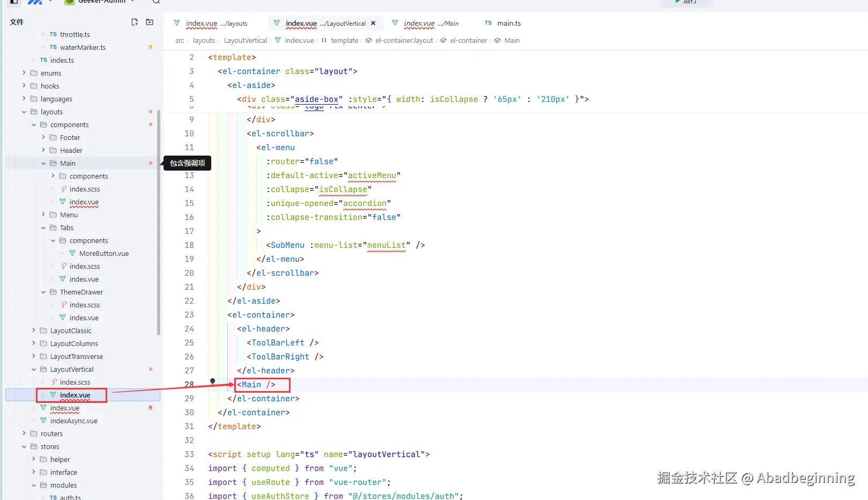Click the TS icon beside waterMarker.ts

53,47
